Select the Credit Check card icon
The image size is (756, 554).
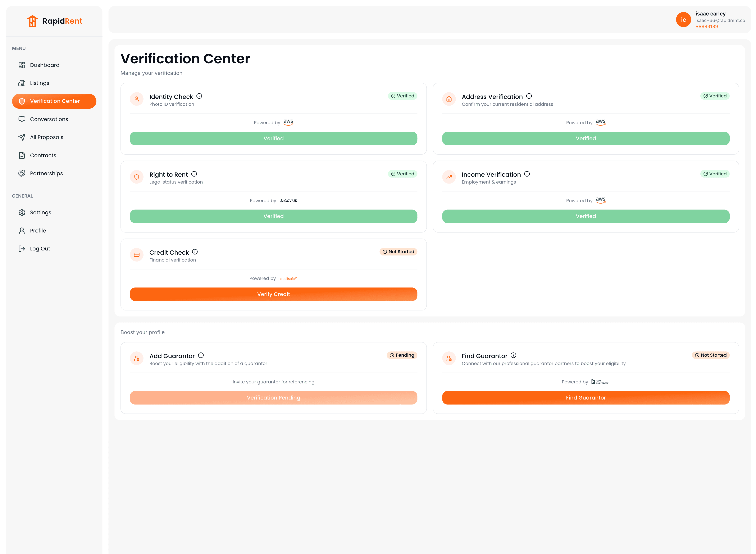137,255
